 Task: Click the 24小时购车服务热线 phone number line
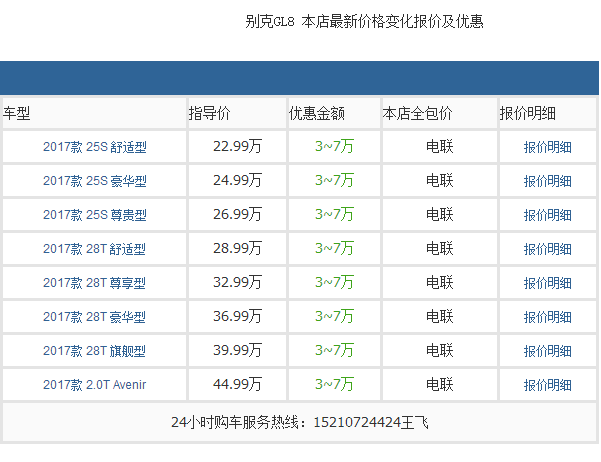pyautogui.click(x=300, y=423)
